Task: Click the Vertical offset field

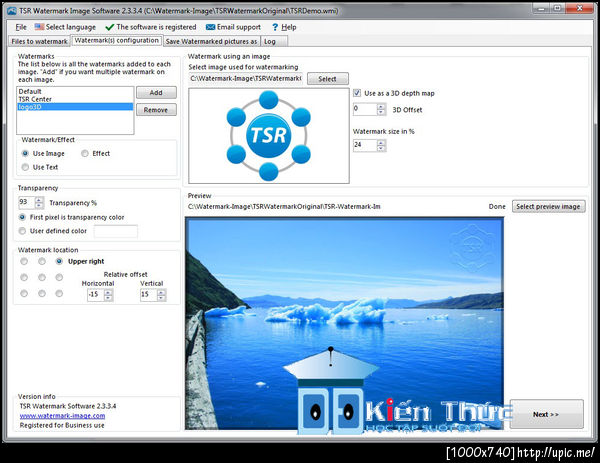Action: coord(148,295)
